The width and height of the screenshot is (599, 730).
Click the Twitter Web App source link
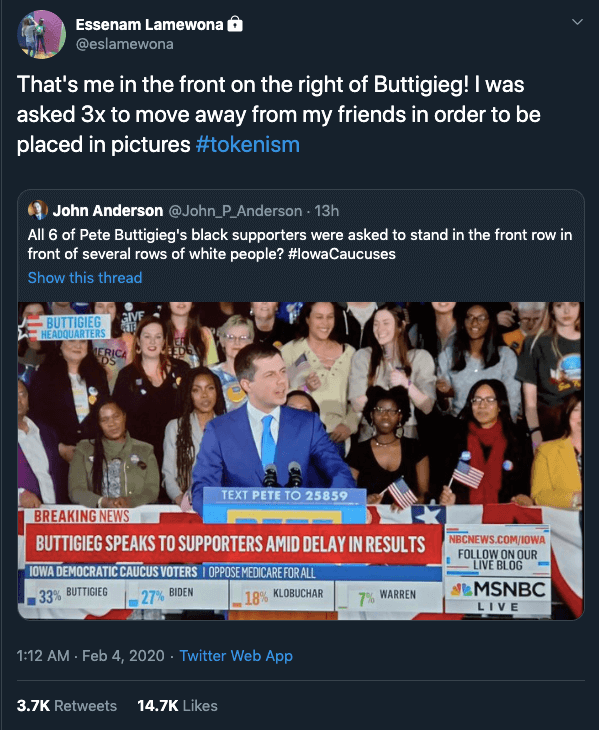point(236,656)
